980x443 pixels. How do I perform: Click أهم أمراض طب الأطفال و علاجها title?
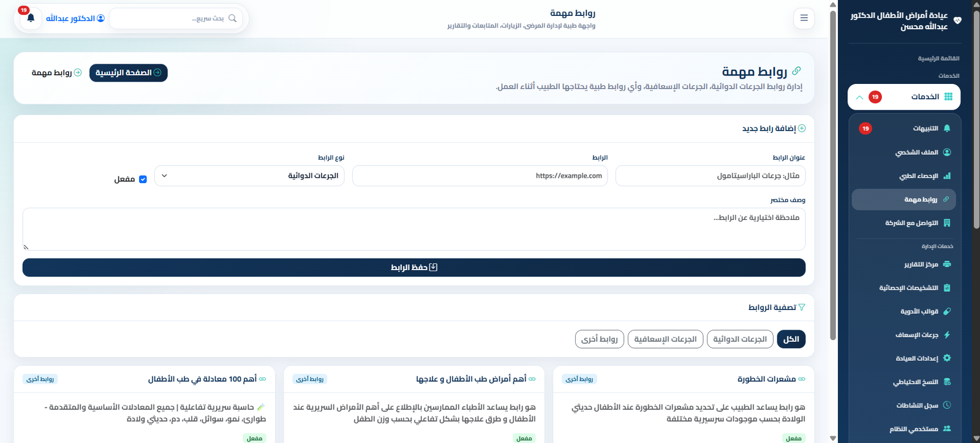(x=471, y=379)
